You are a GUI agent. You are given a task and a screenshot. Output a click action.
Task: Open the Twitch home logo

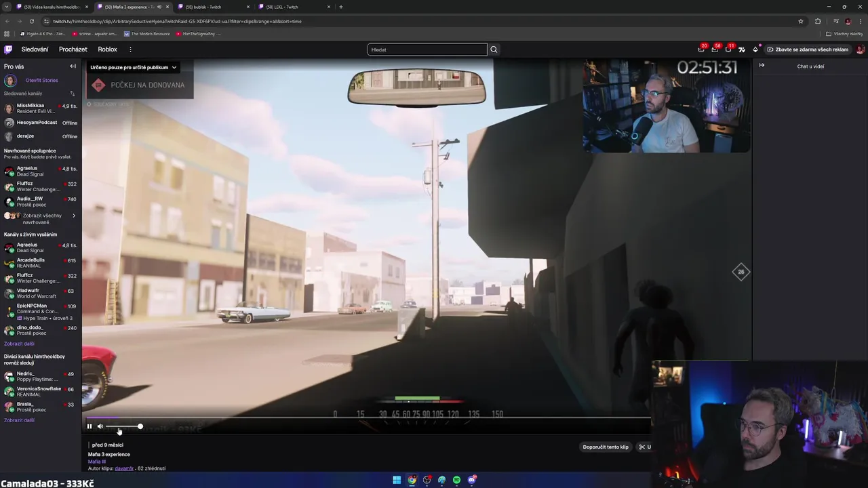(x=8, y=49)
